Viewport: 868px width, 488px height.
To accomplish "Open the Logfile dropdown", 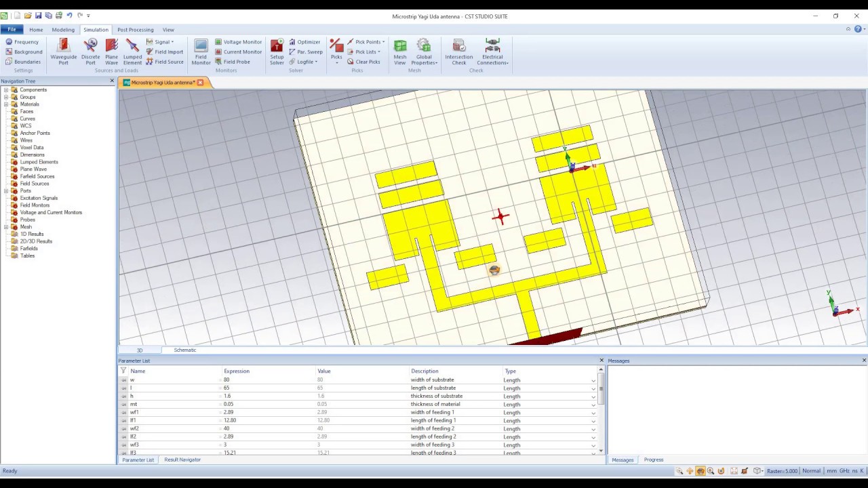I will click(x=302, y=62).
